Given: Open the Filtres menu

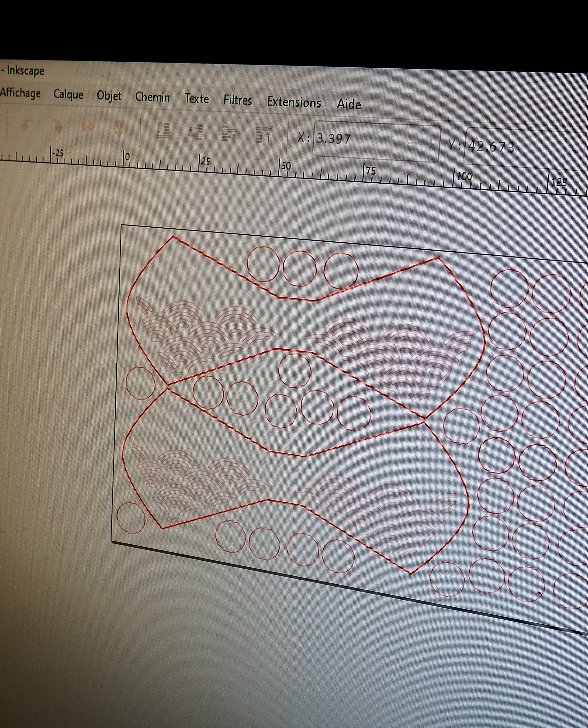Looking at the screenshot, I should 237,101.
